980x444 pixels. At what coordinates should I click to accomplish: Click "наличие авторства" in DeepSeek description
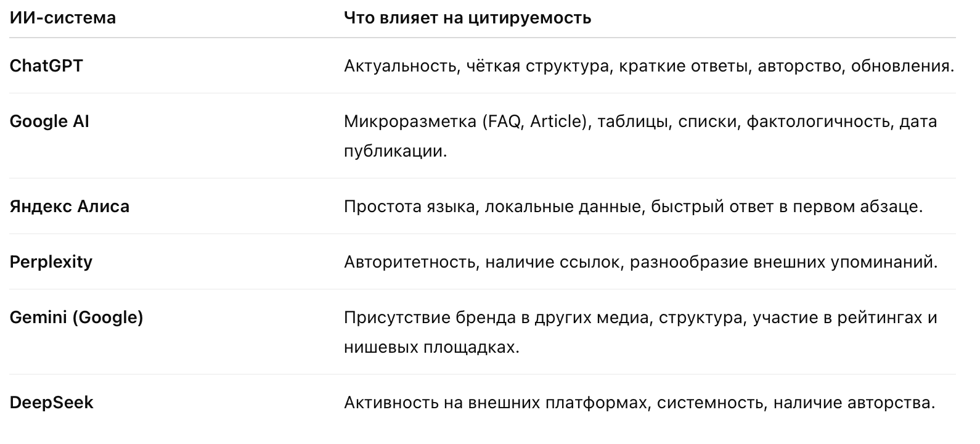pos(854,403)
